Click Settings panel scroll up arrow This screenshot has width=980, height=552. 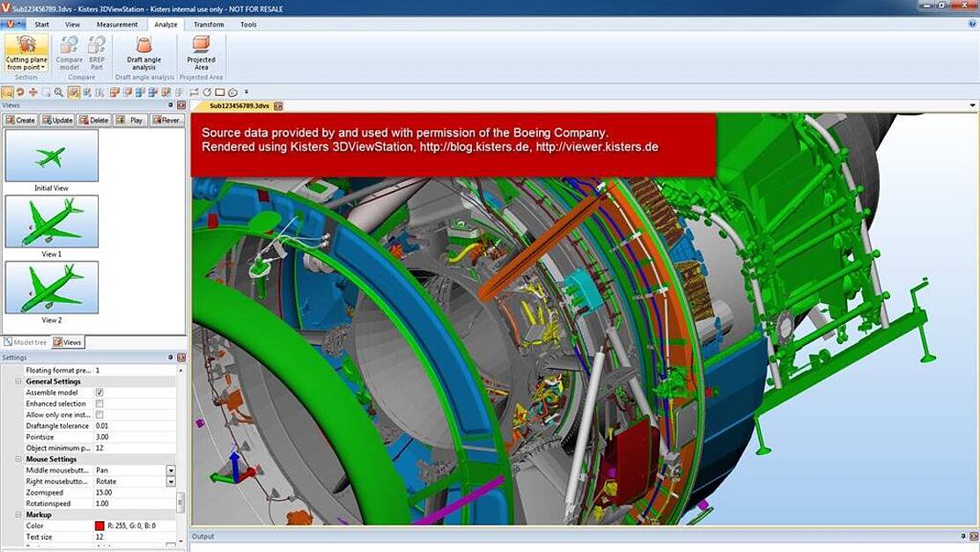(181, 370)
